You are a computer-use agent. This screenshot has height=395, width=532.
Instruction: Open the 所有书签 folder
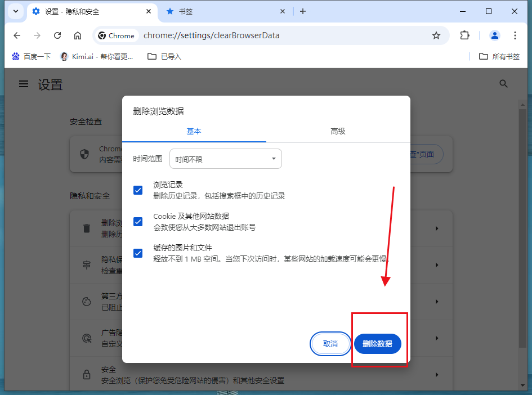pyautogui.click(x=499, y=57)
